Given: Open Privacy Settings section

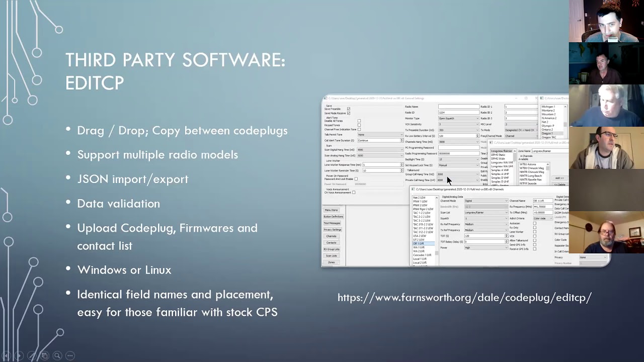Looking at the screenshot, I should point(333,230).
